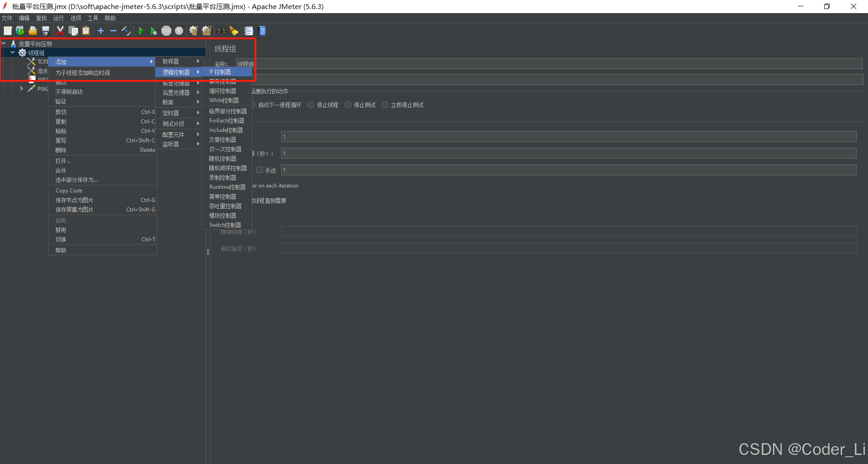Open the Templates toolbar icon
Viewport: 868px width, 464px height.
point(20,31)
